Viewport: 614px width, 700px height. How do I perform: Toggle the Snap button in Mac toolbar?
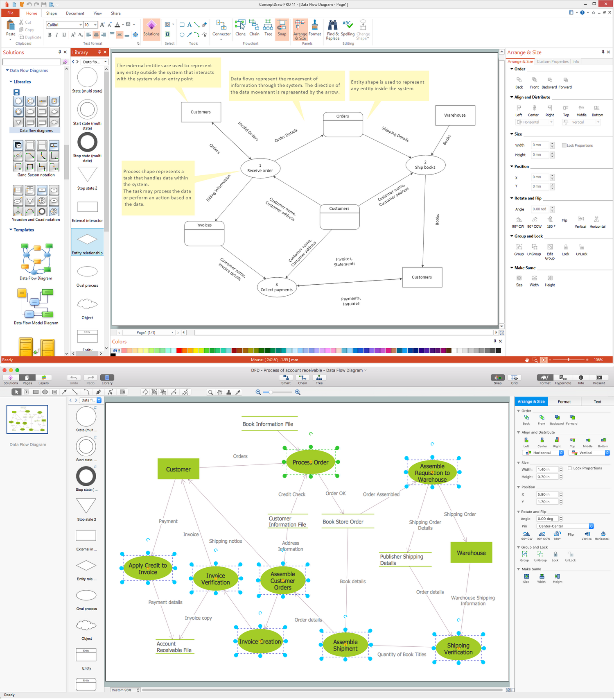click(497, 380)
